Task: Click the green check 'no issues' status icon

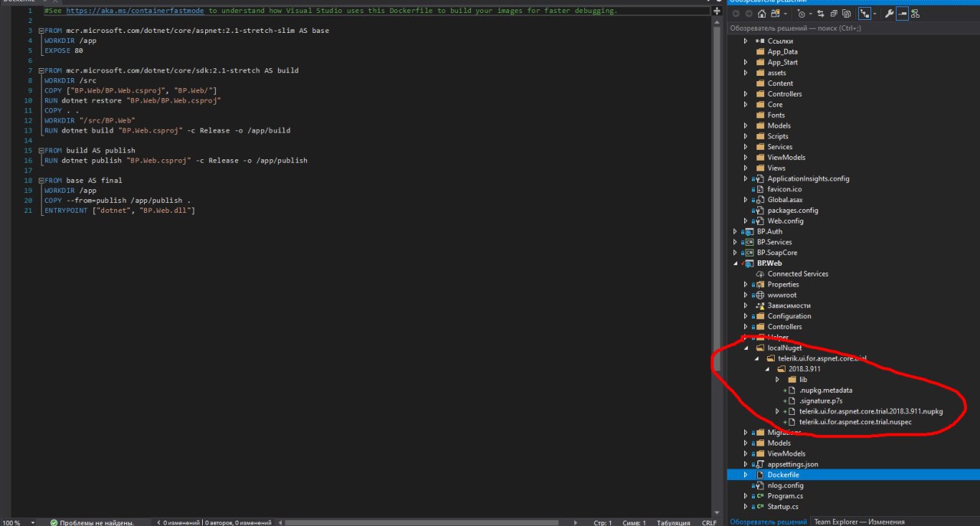Action: (x=54, y=522)
